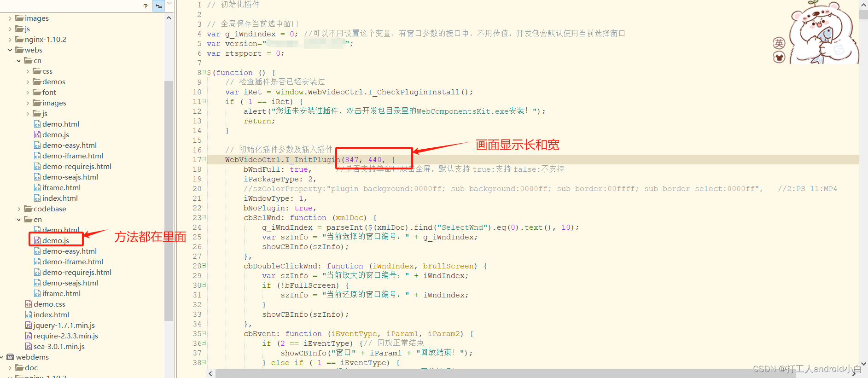The image size is (868, 378).
Task: Select iframe.html icon under en
Action: pyautogui.click(x=37, y=294)
